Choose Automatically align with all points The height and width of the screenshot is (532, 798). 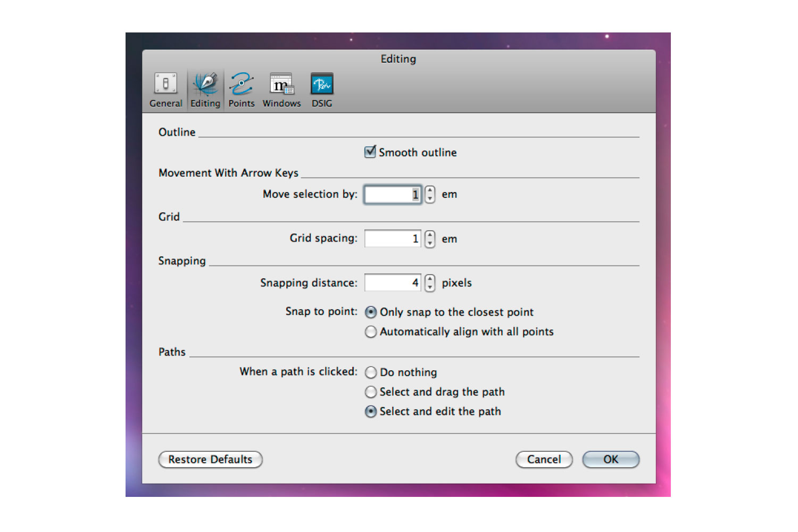coord(371,332)
